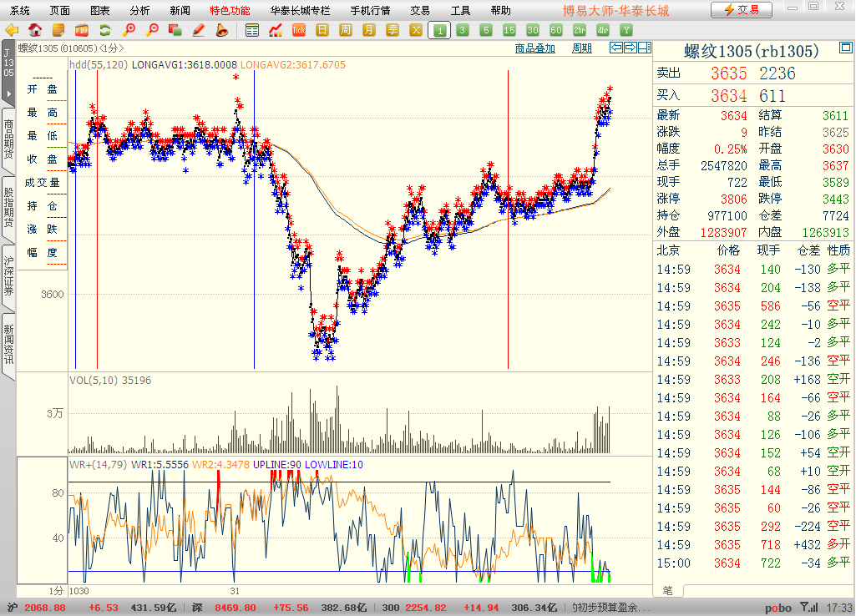Viewport: 856px width, 616px height.
Task: Open the 图表 menu
Action: [99, 10]
